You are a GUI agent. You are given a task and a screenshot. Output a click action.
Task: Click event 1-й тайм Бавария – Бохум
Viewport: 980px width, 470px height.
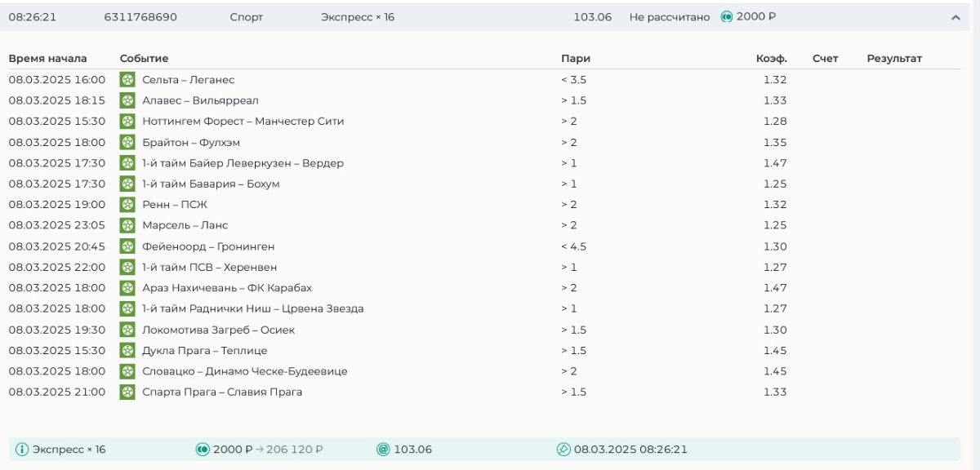[x=211, y=184]
